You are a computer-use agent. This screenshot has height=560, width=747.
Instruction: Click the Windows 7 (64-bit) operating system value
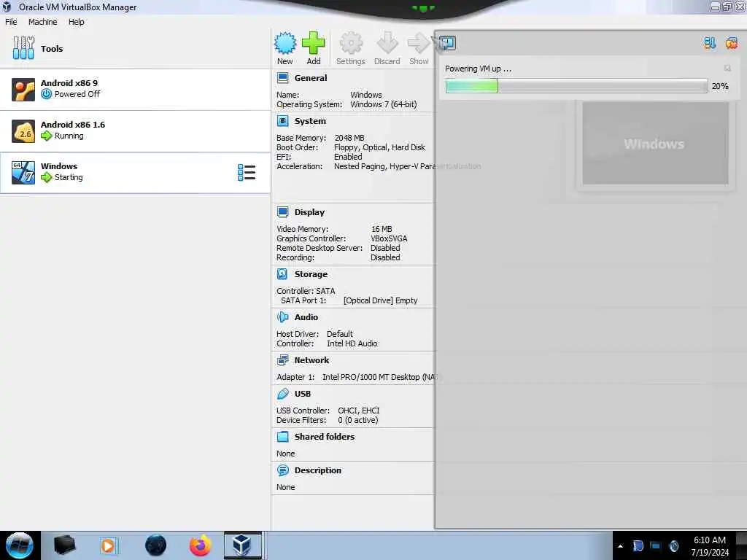[x=384, y=104]
